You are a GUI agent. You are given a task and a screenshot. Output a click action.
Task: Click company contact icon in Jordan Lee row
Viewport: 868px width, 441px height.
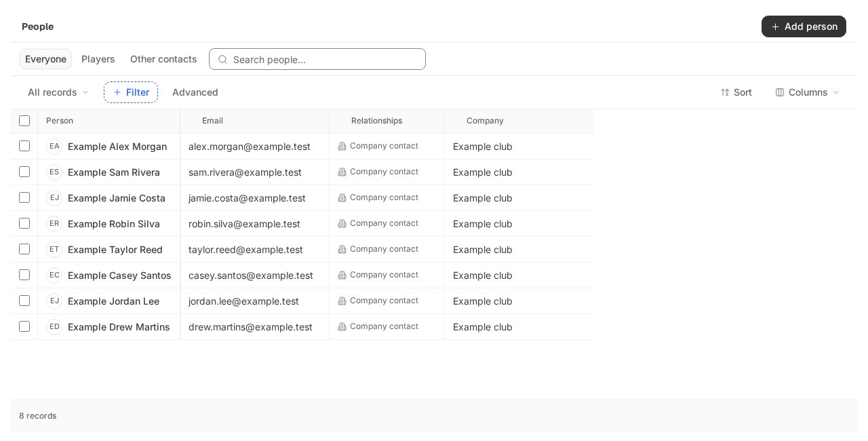tap(342, 301)
